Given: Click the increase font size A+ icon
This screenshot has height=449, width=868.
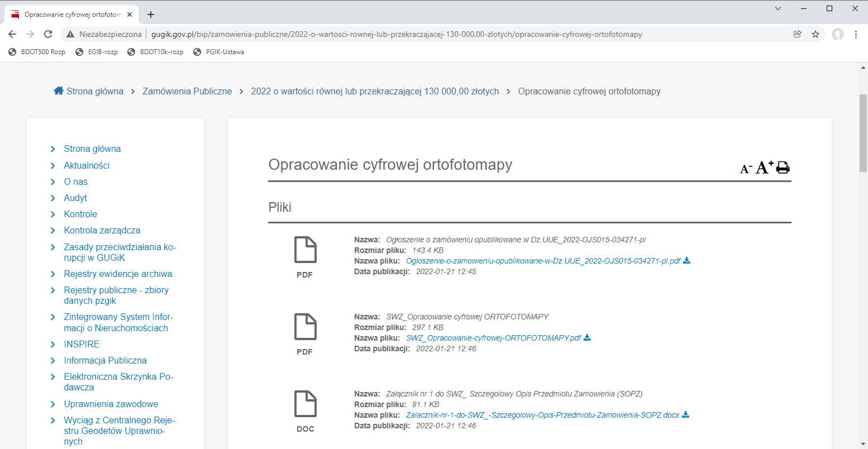Looking at the screenshot, I should click(x=764, y=167).
